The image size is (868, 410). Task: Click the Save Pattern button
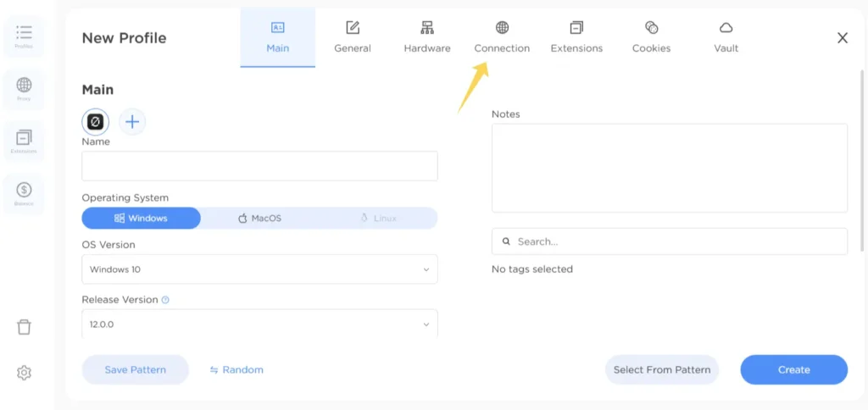(136, 369)
